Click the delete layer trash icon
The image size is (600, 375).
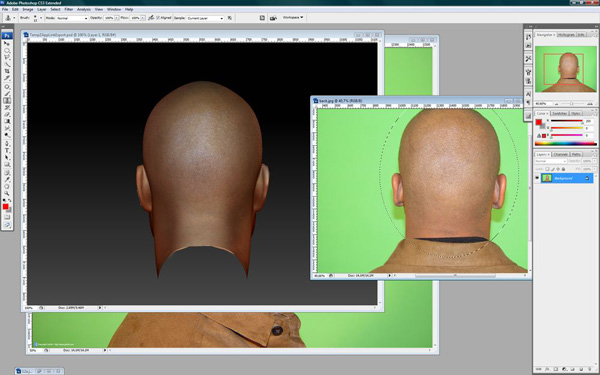point(590,369)
